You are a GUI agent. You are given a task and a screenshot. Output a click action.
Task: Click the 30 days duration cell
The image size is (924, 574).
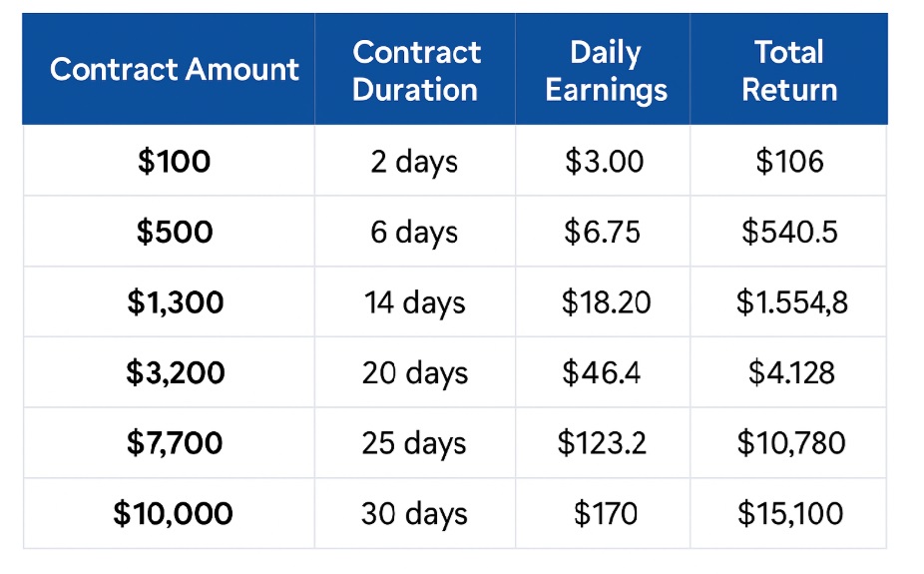(414, 514)
